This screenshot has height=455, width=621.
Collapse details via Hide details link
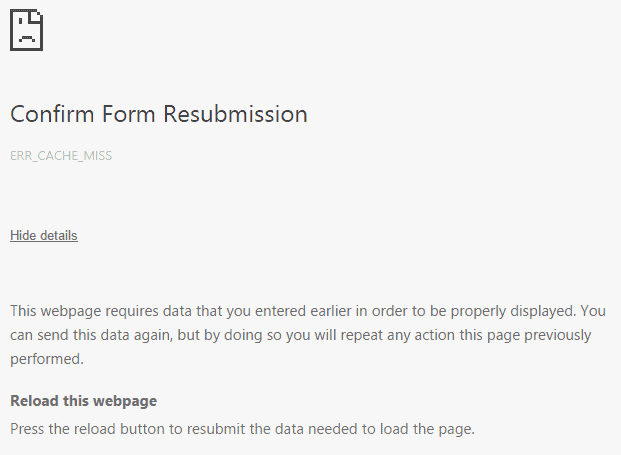(44, 236)
